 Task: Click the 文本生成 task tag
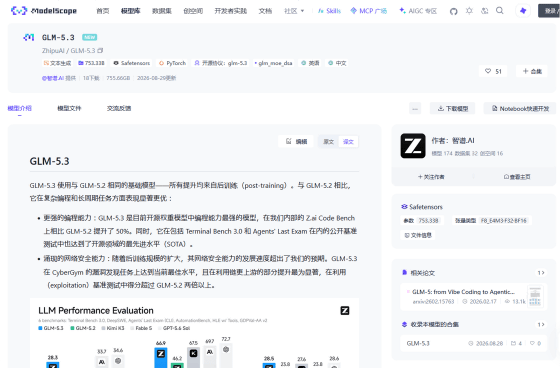pos(57,63)
